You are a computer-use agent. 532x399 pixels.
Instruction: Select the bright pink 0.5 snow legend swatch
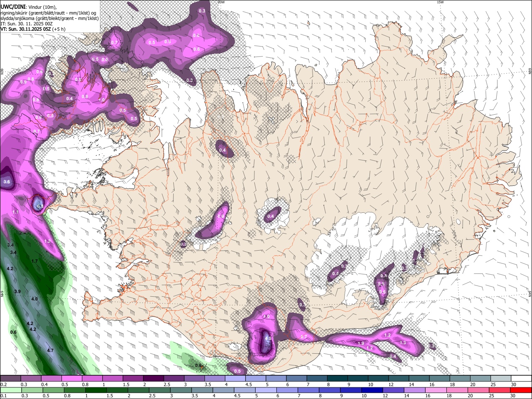[71, 379]
